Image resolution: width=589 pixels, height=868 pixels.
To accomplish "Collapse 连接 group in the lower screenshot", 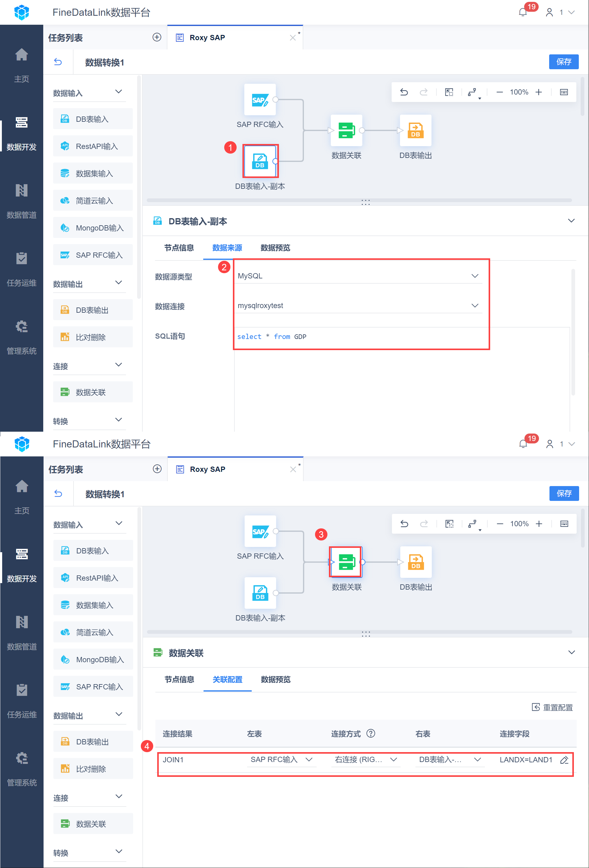I will tap(119, 796).
